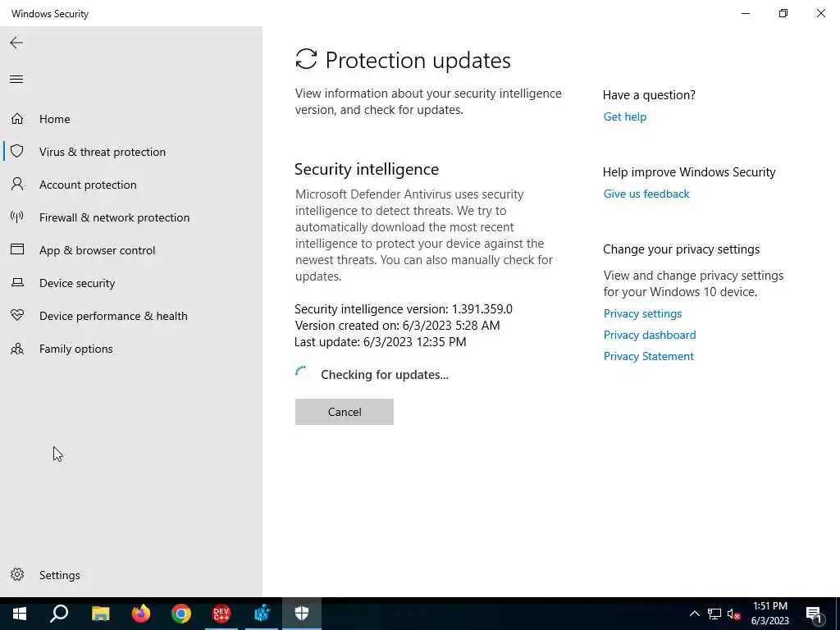
Task: Click the App & browser control window icon
Action: click(17, 249)
